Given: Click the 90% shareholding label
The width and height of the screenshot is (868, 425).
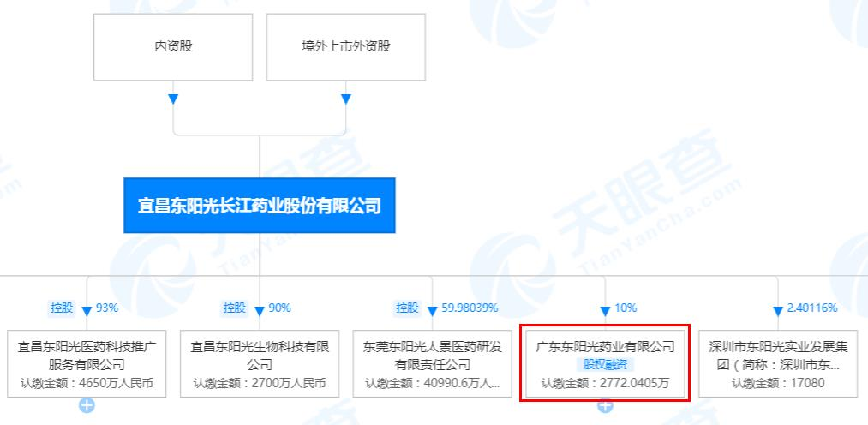Looking at the screenshot, I should (280, 308).
